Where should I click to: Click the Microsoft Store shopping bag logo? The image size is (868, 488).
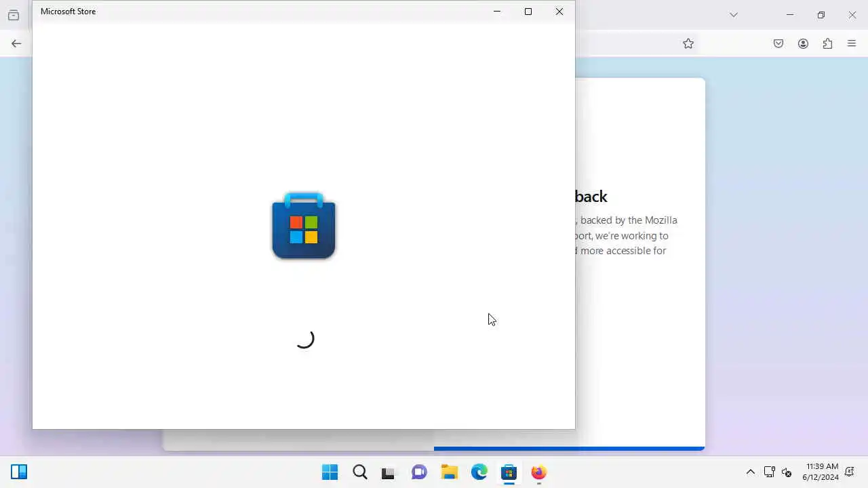click(304, 225)
